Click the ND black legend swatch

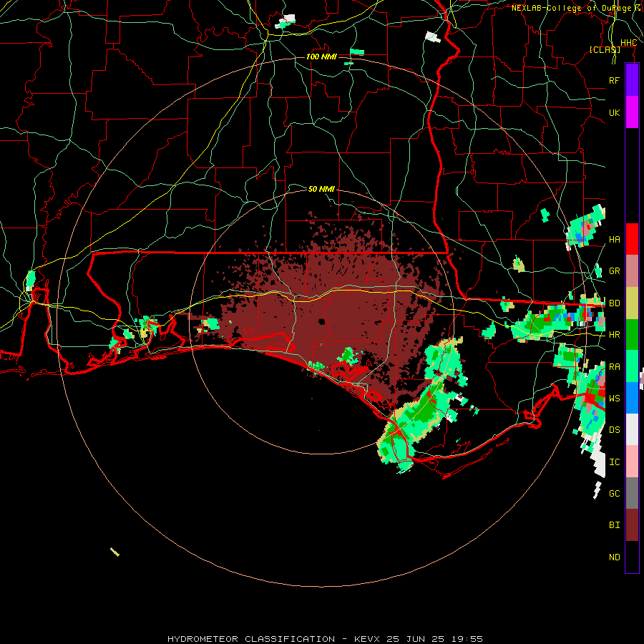632,557
